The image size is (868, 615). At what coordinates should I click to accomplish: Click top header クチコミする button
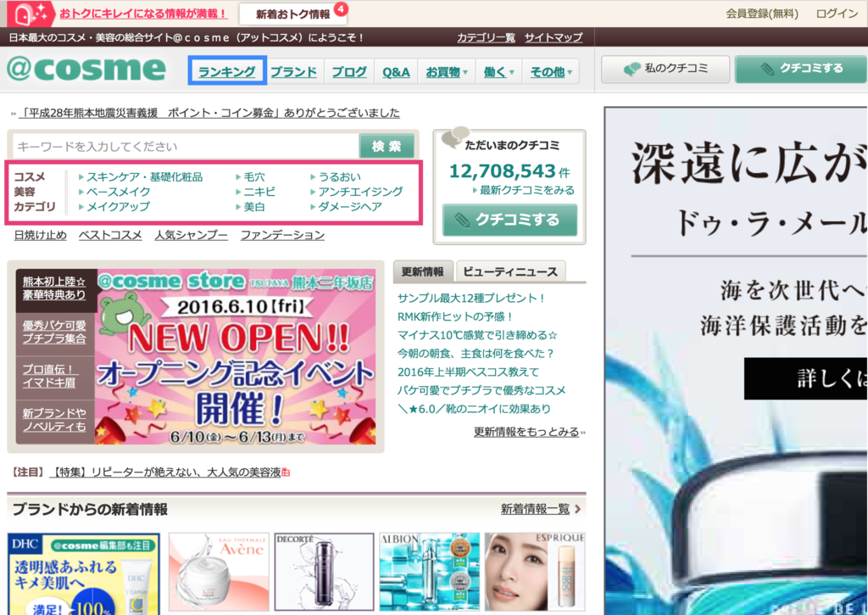tap(800, 69)
